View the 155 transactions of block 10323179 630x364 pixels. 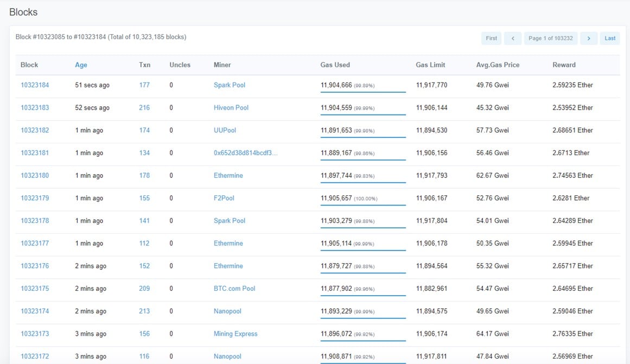pyautogui.click(x=144, y=198)
